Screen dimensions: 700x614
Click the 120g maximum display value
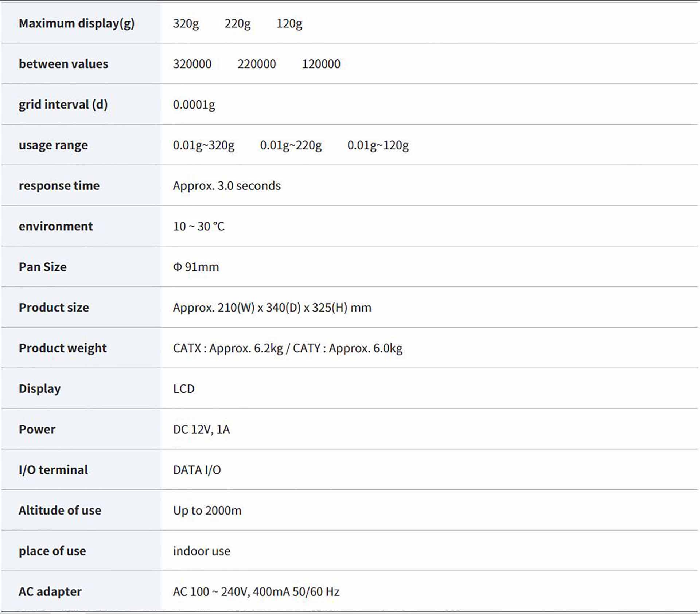tap(289, 23)
